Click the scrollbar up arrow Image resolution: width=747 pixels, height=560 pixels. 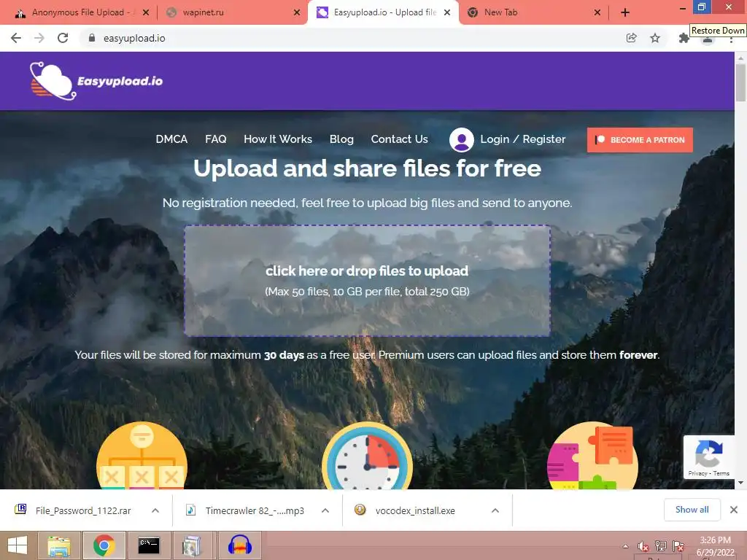click(x=740, y=58)
